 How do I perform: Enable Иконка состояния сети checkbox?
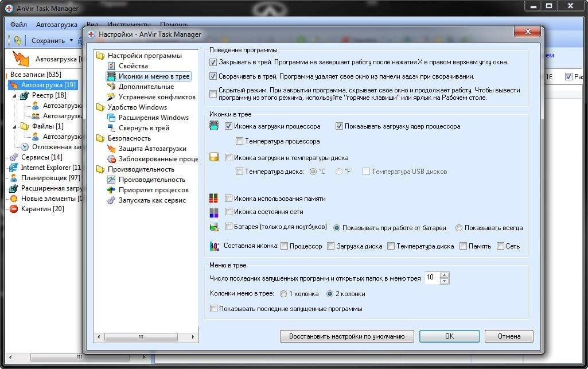[228, 212]
